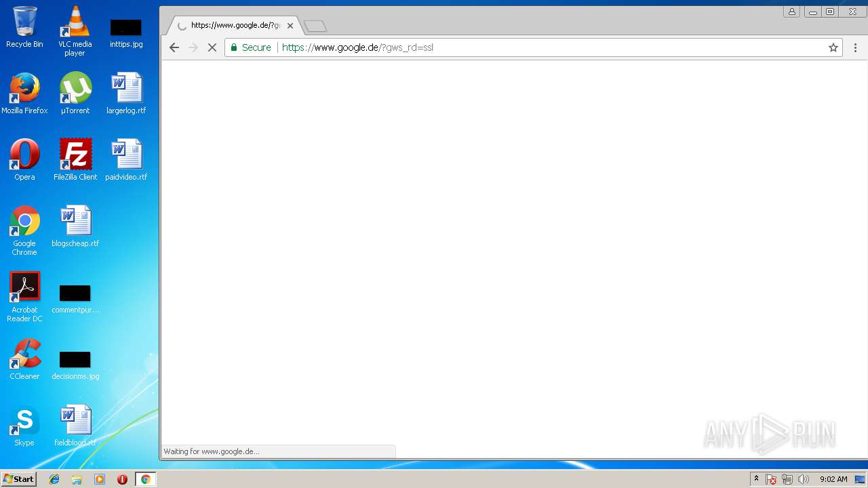Launch Acrobat Reader DC shortcut
This screenshot has height=488, width=868.
(x=24, y=297)
